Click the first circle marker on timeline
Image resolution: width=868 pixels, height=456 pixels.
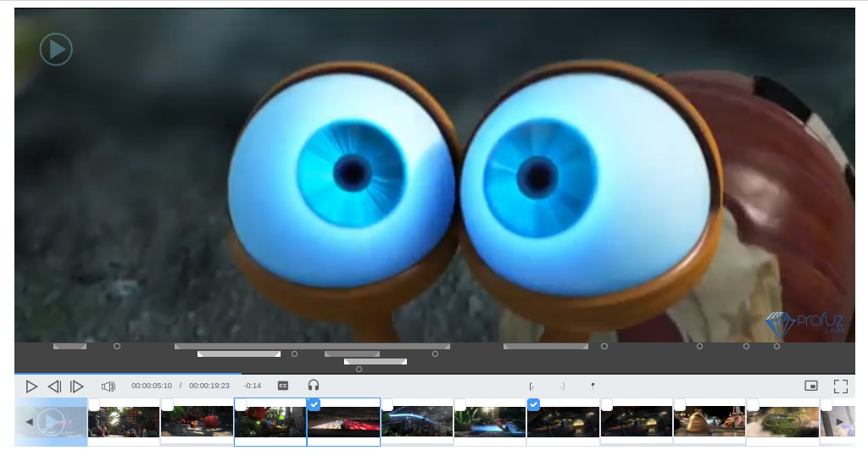[117, 347]
